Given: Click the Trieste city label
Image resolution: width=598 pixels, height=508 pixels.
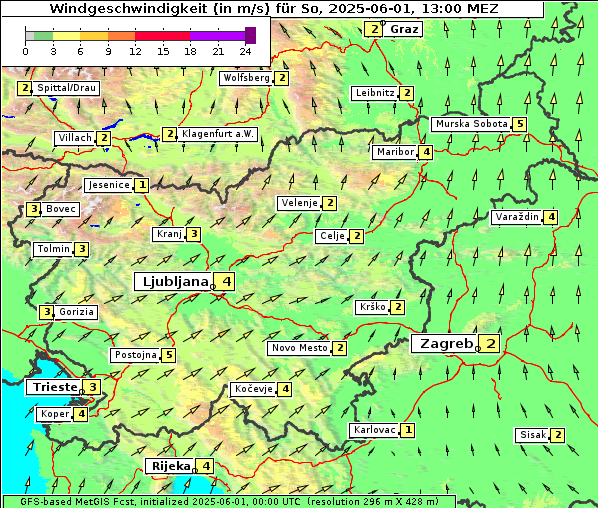Looking at the screenshot, I should [54, 387].
